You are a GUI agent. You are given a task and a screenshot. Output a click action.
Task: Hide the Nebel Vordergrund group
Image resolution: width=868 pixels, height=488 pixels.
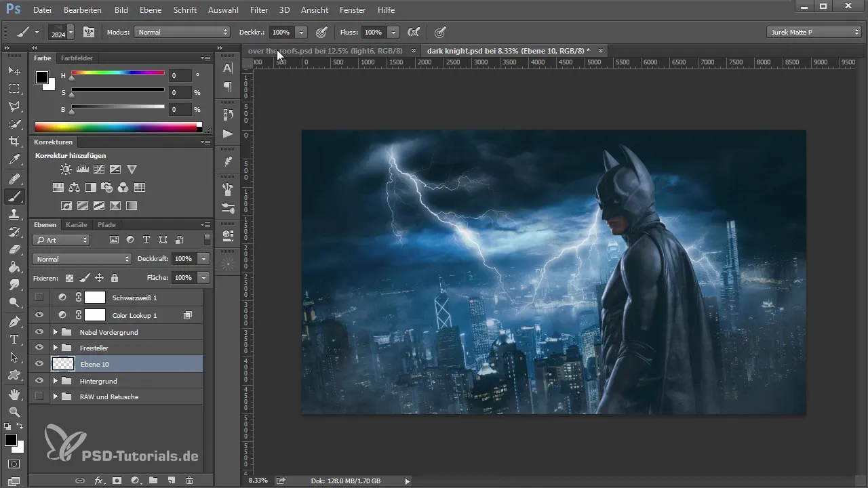pyautogui.click(x=39, y=332)
